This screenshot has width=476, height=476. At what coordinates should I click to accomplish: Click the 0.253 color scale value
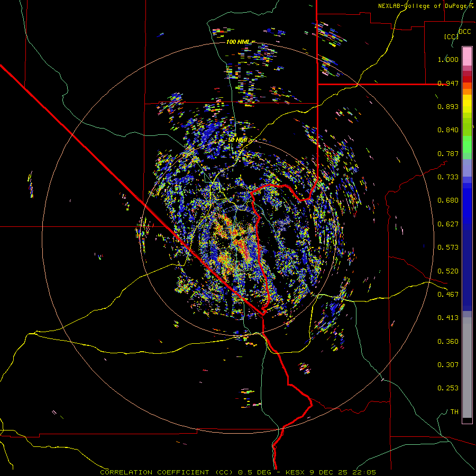coord(448,388)
